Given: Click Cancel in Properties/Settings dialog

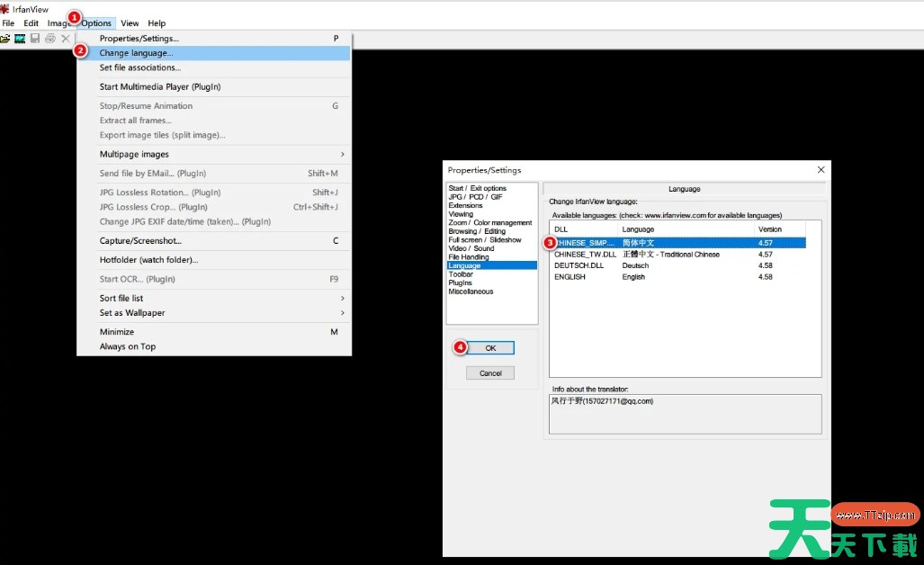Looking at the screenshot, I should tap(490, 372).
